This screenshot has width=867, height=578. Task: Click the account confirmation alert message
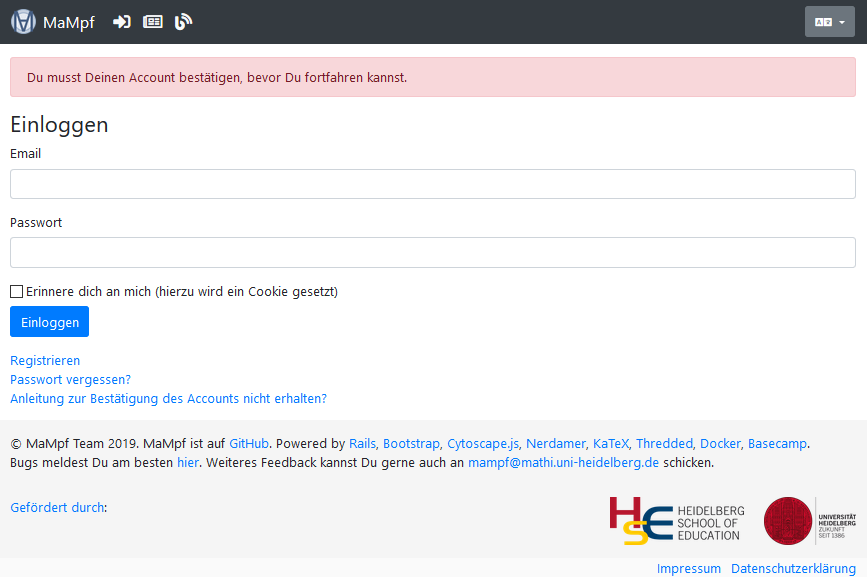click(x=433, y=77)
